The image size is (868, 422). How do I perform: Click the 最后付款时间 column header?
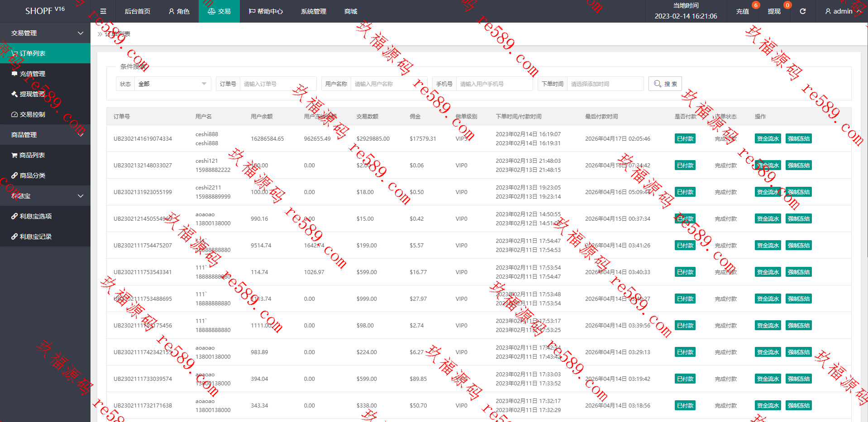pyautogui.click(x=601, y=117)
